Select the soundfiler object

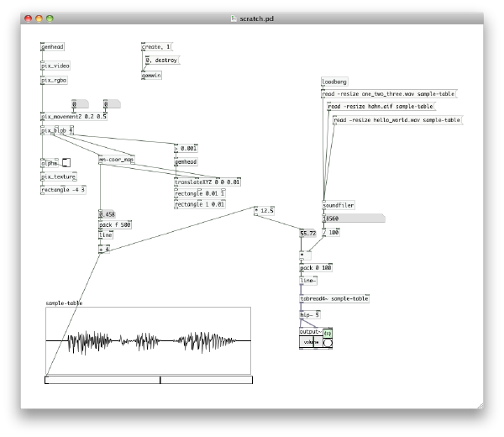pos(339,205)
